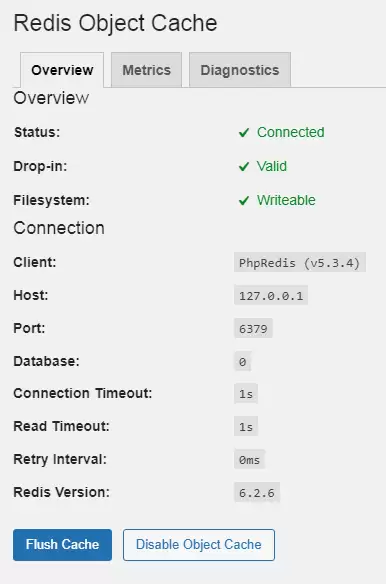The image size is (386, 584).
Task: Click the Database value 0
Action: point(243,361)
